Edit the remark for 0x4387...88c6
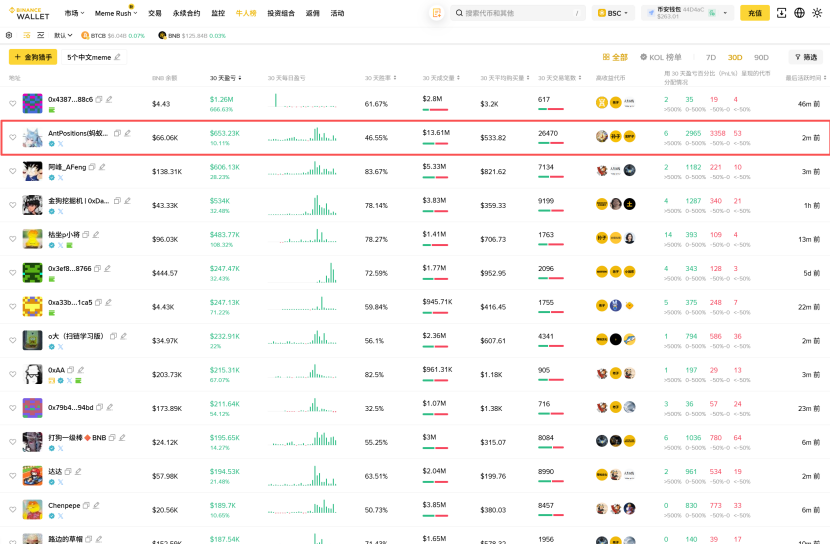 click(109, 99)
